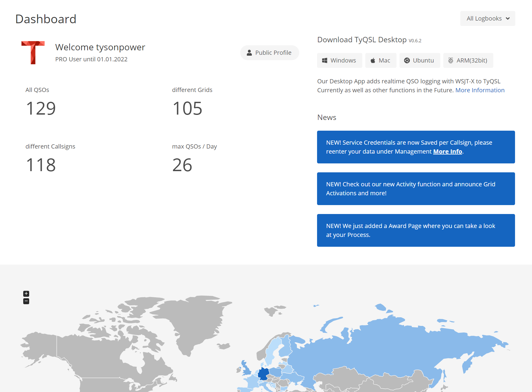Viewport: 532px width, 392px height.
Task: Open More Info about Service Credentials
Action: tap(447, 152)
